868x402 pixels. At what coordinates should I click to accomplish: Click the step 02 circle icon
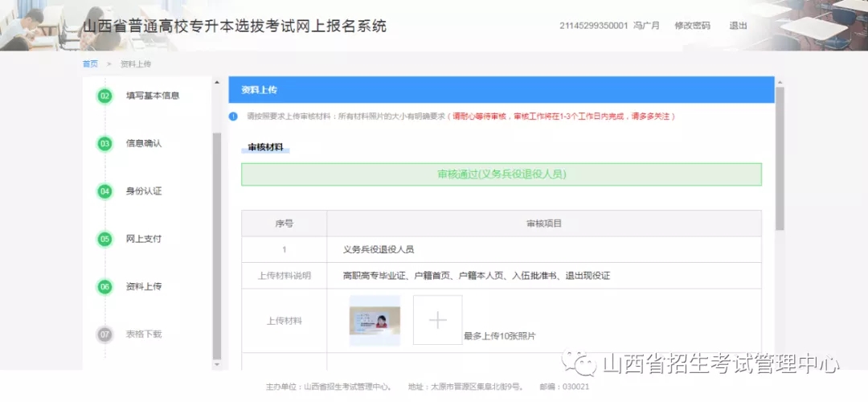(x=104, y=96)
